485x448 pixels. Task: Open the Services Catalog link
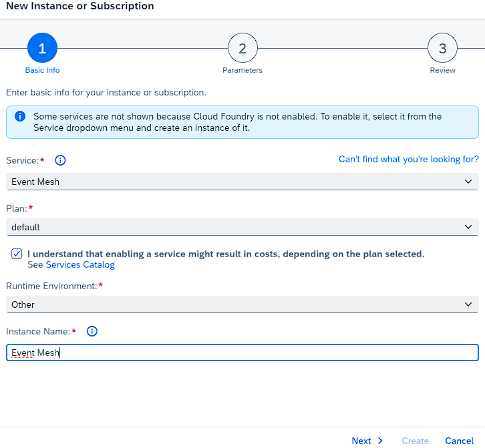[x=80, y=265]
